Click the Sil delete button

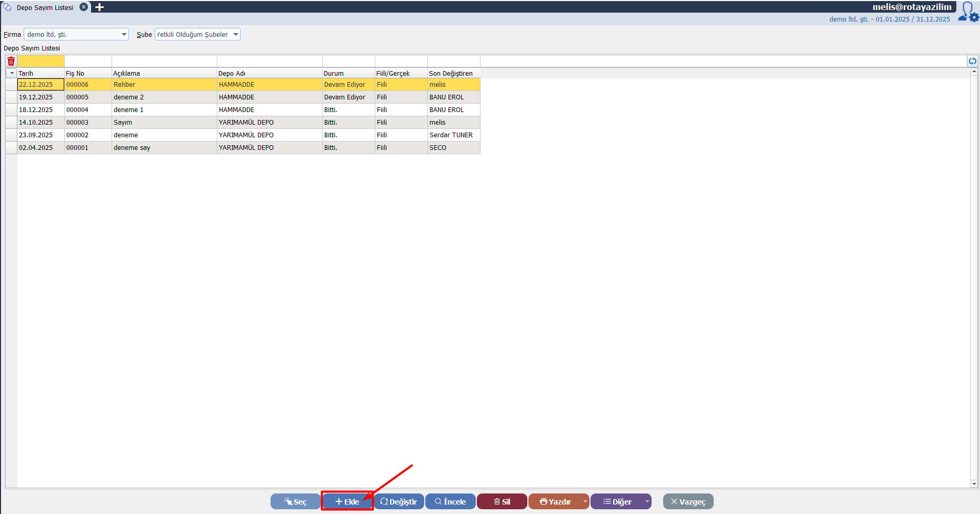(x=502, y=501)
